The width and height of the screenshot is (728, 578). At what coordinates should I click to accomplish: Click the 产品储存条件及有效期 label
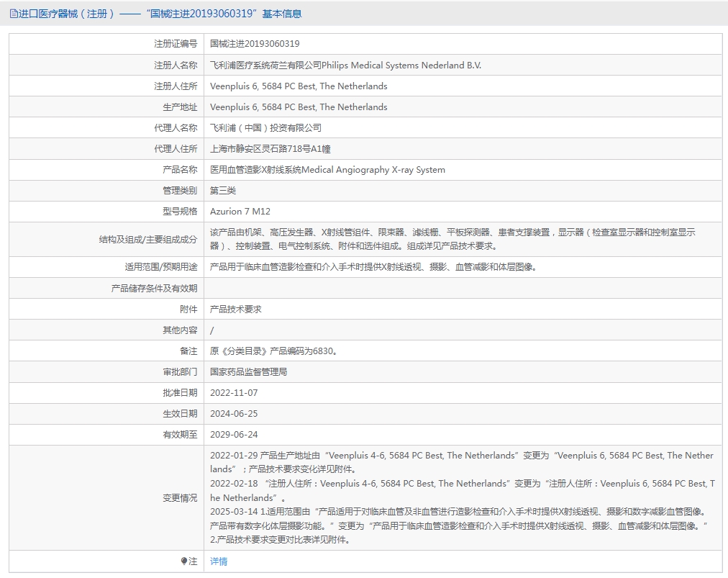coord(154,288)
